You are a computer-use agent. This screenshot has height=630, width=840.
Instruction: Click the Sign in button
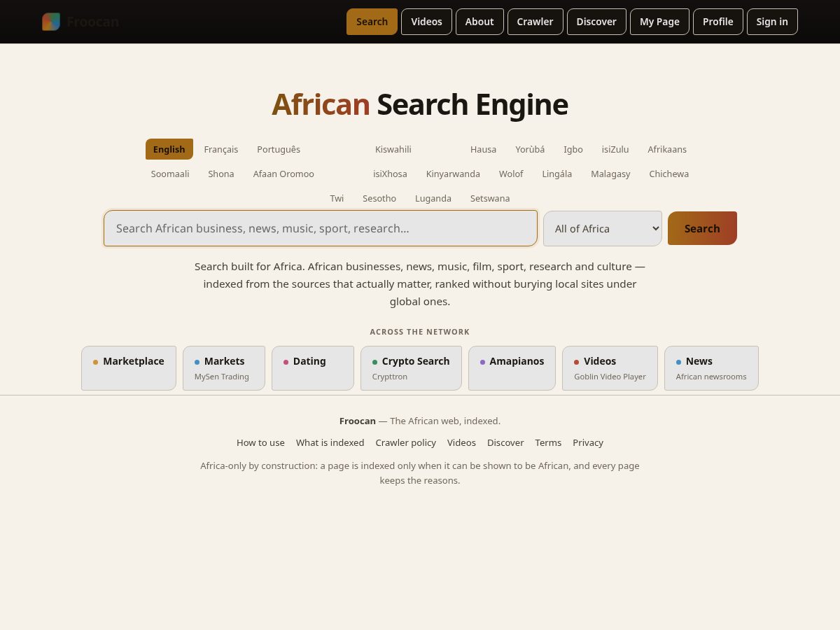[772, 22]
